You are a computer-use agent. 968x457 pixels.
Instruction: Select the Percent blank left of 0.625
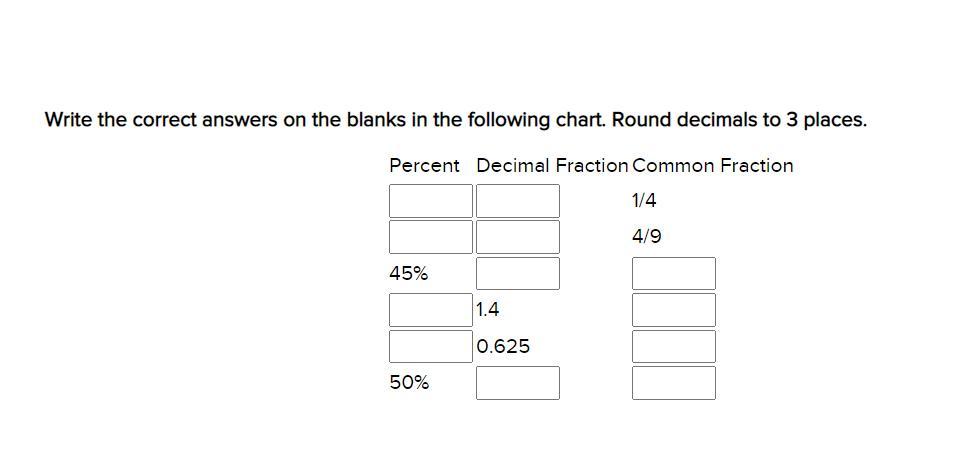coord(431,346)
